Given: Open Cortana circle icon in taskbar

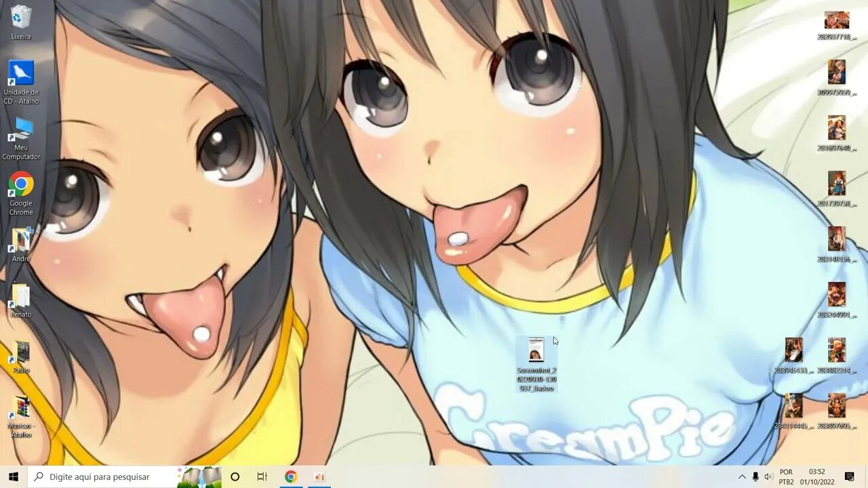Looking at the screenshot, I should pos(235,476).
